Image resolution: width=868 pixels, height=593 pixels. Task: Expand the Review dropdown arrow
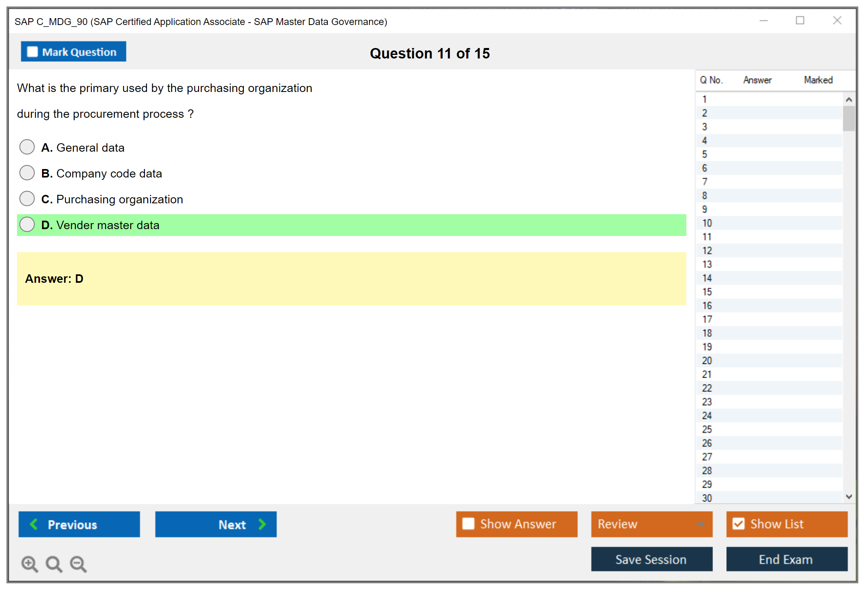tap(700, 524)
